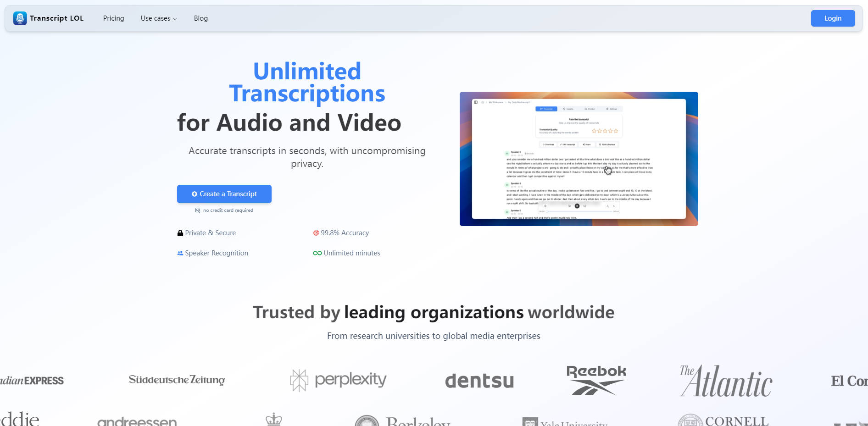868x426 pixels.
Task: Click the infinity icon beside Unlimited minutes
Action: (x=317, y=253)
